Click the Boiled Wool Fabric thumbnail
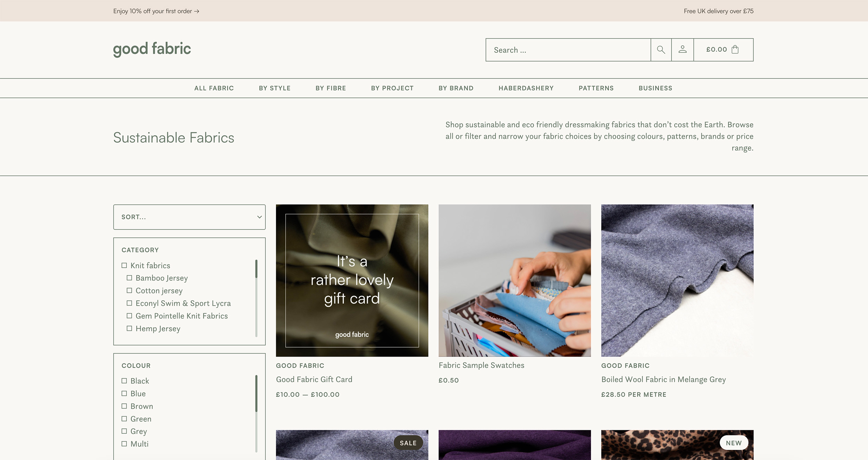The width and height of the screenshot is (868, 460). (677, 280)
